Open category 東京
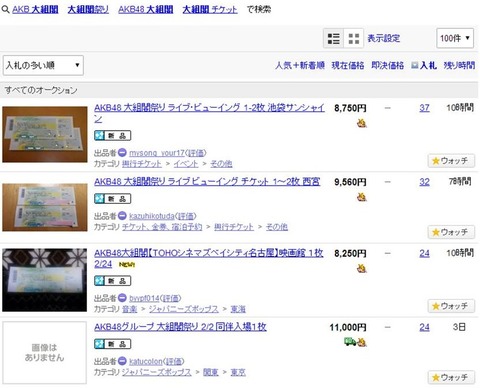Viewport: 480px width, 388px height. click(238, 372)
